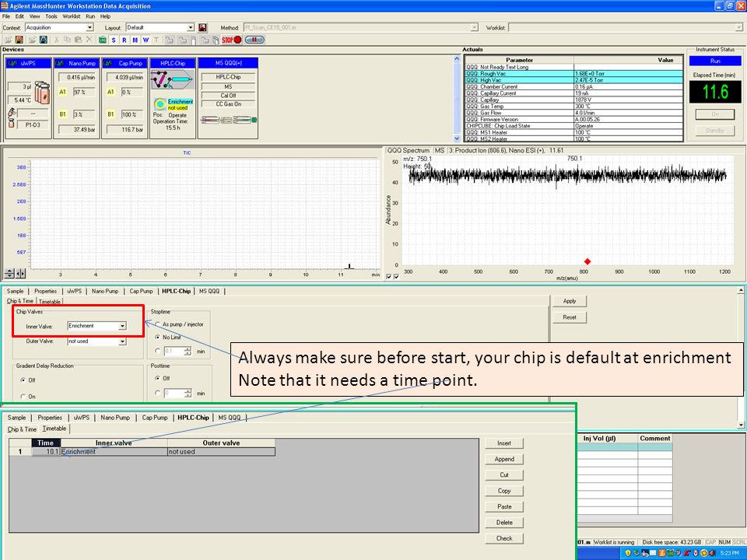
Task: Click the Delete button beside the timetable
Action: [x=504, y=523]
